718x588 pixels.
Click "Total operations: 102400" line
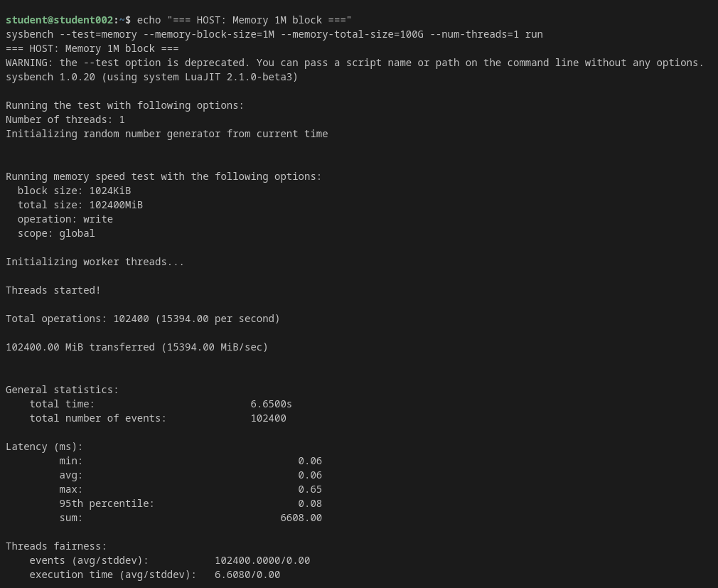click(x=142, y=319)
